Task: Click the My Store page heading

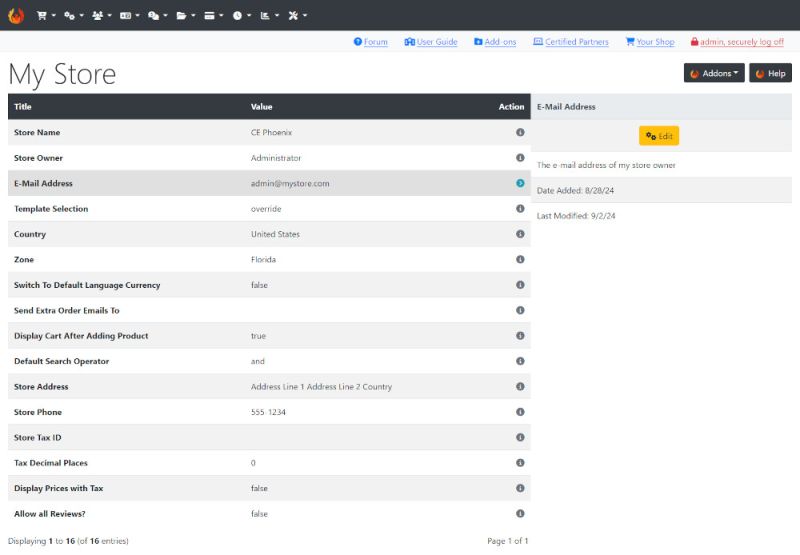Action: (62, 74)
